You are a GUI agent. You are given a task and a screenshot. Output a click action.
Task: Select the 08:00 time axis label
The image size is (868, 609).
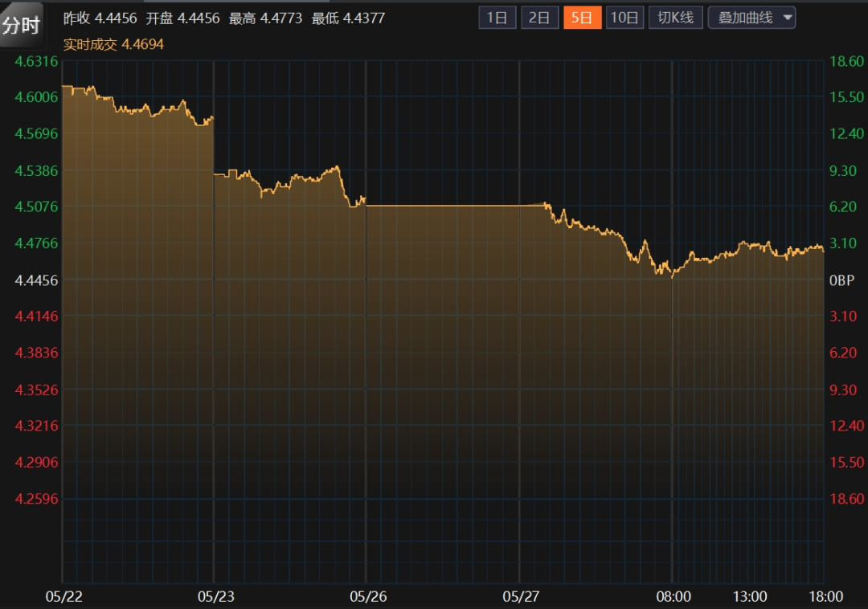coord(674,596)
